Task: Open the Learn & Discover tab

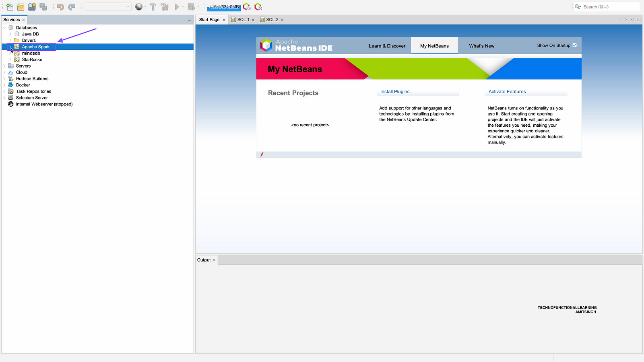Action: click(387, 46)
